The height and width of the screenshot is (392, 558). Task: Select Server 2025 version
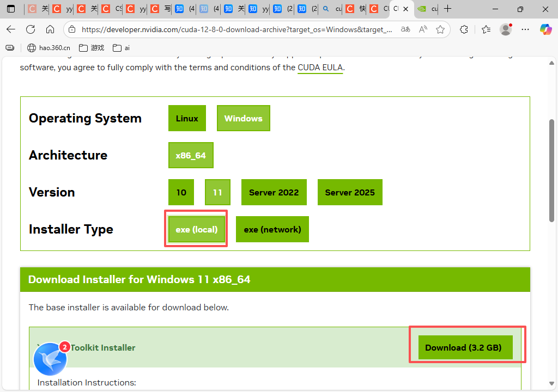click(x=350, y=192)
